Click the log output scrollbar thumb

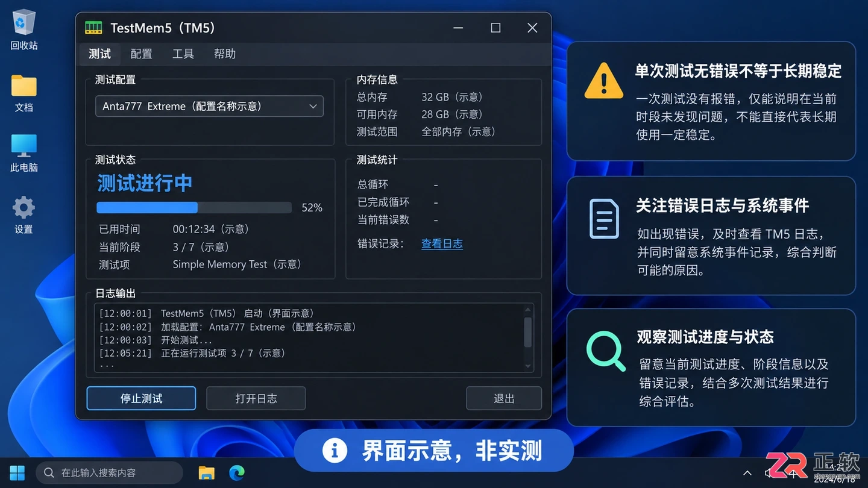coord(528,333)
